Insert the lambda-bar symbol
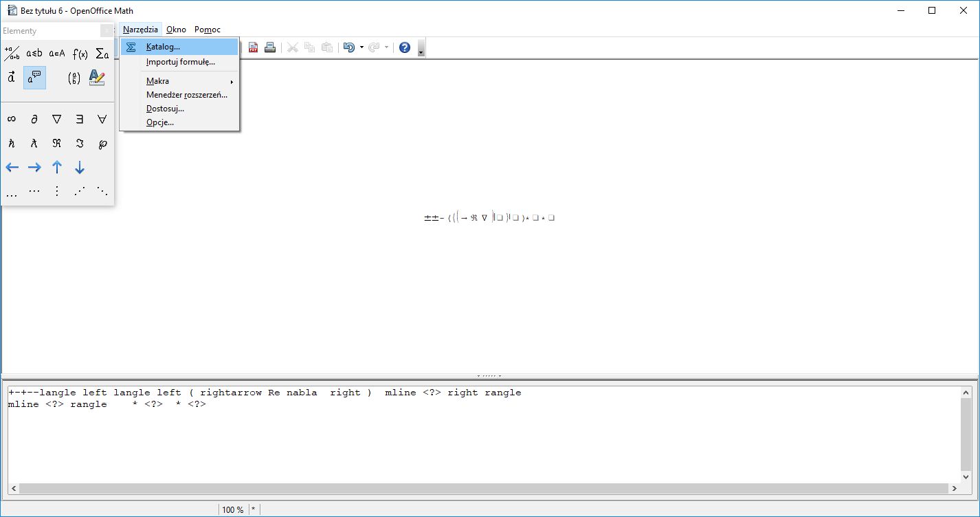980x517 pixels. click(34, 143)
